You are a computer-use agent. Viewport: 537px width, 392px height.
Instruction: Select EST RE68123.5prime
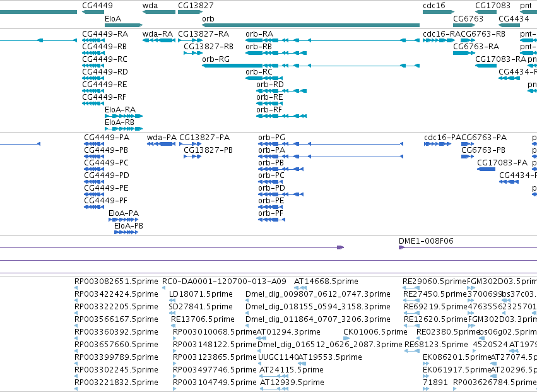[x=412, y=351]
